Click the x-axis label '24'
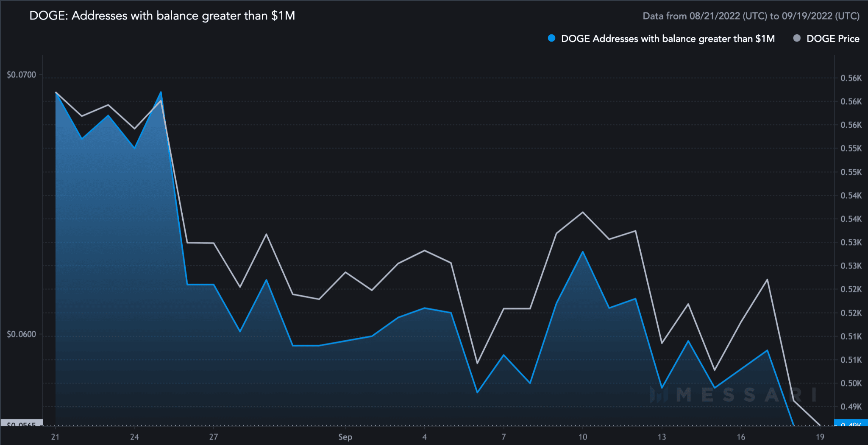The image size is (868, 445). pyautogui.click(x=134, y=437)
